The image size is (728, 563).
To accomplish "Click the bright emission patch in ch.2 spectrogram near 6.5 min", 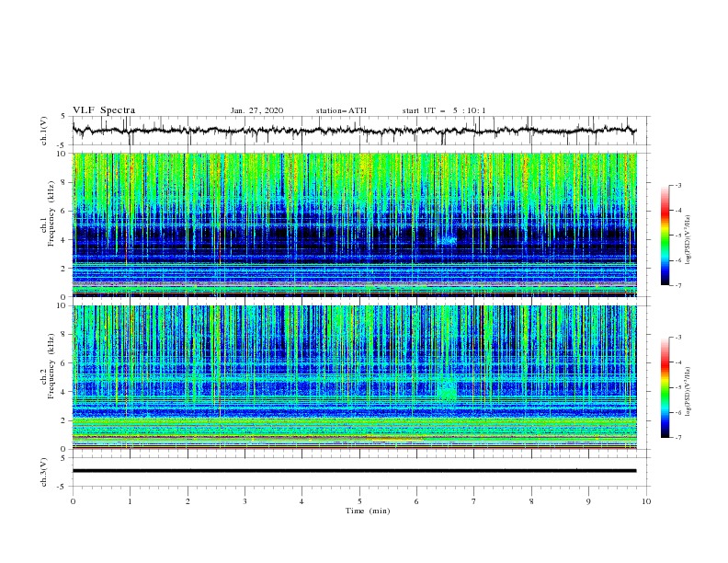I will click(x=448, y=390).
